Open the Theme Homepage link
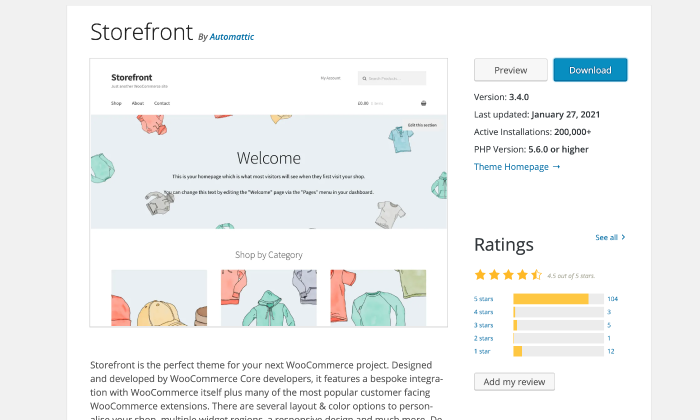The height and width of the screenshot is (420, 700). [x=517, y=166]
